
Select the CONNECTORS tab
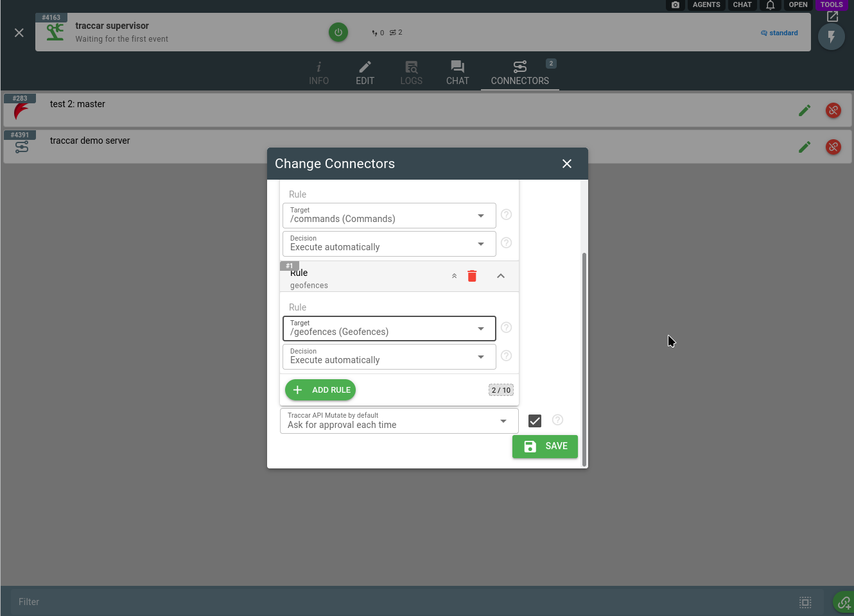[520, 73]
